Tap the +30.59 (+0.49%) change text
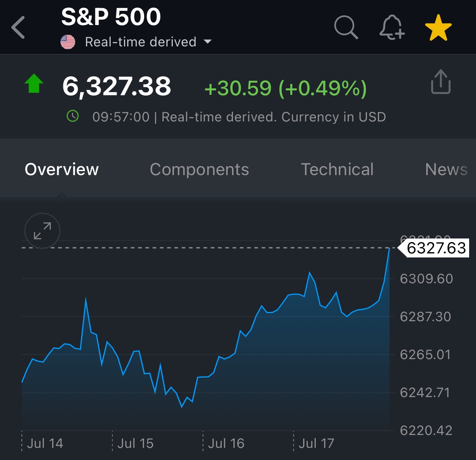The width and height of the screenshot is (476, 460). click(286, 88)
